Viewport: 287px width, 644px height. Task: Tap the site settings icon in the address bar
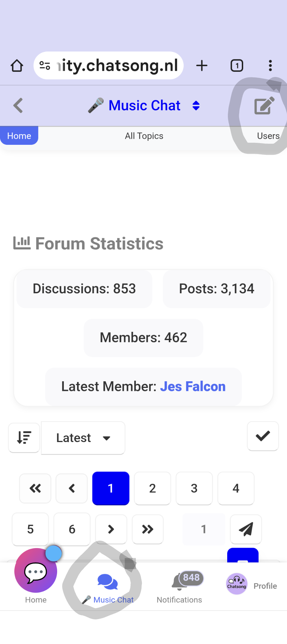click(x=45, y=66)
